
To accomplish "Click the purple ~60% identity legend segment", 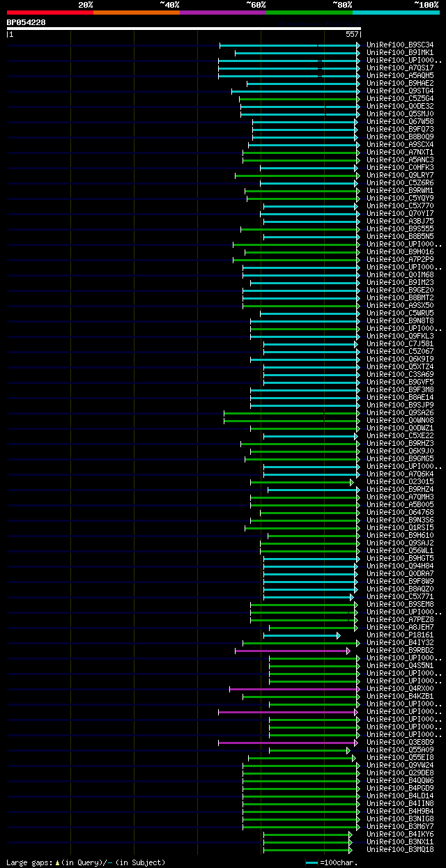I will point(223,13).
